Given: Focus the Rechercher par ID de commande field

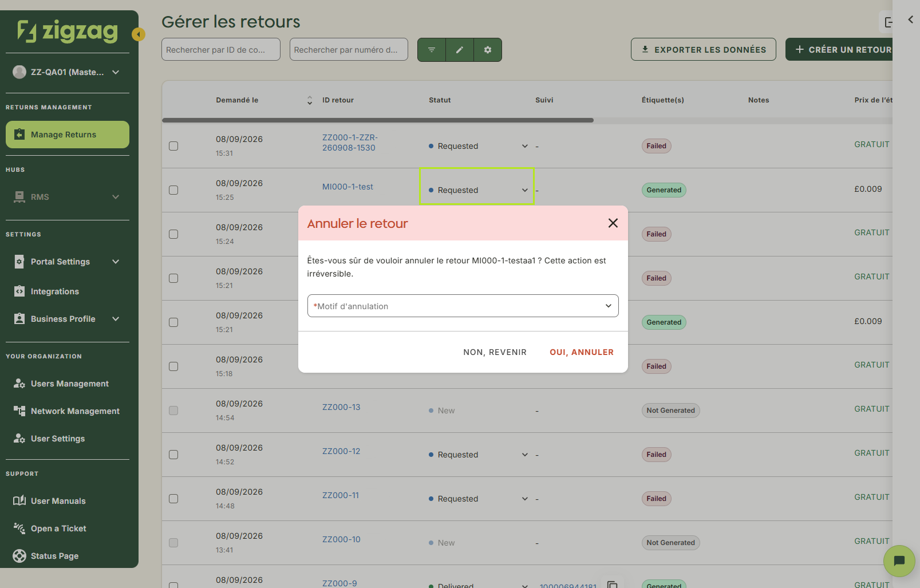Looking at the screenshot, I should [x=221, y=49].
